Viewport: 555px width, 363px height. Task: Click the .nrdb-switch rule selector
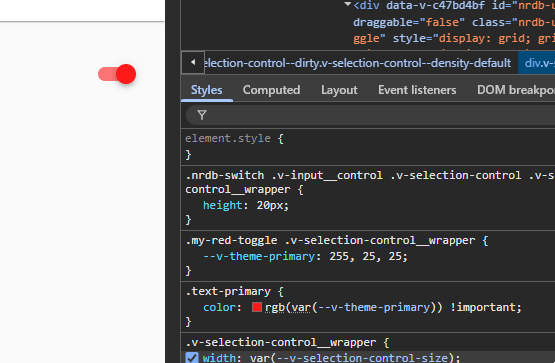point(370,183)
